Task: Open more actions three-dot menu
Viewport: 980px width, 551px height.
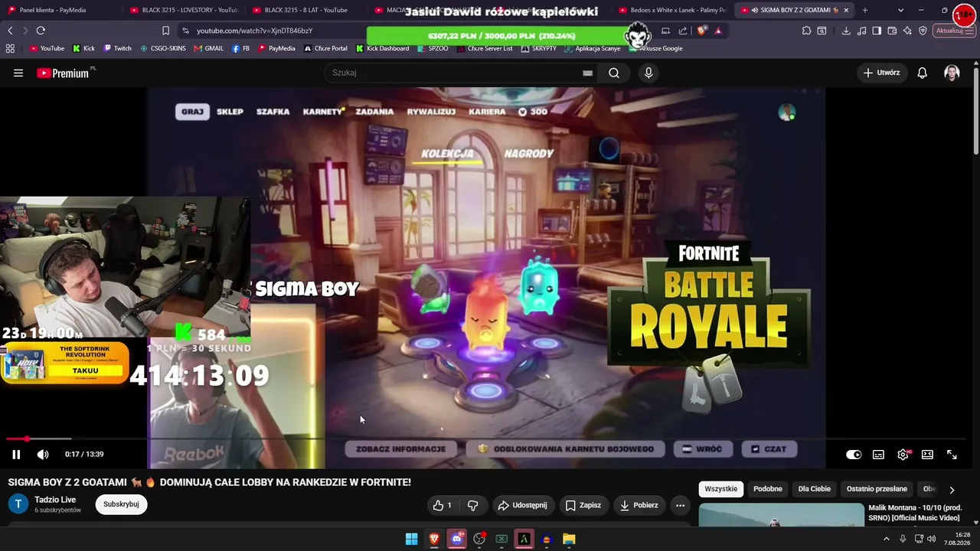Action: [680, 505]
